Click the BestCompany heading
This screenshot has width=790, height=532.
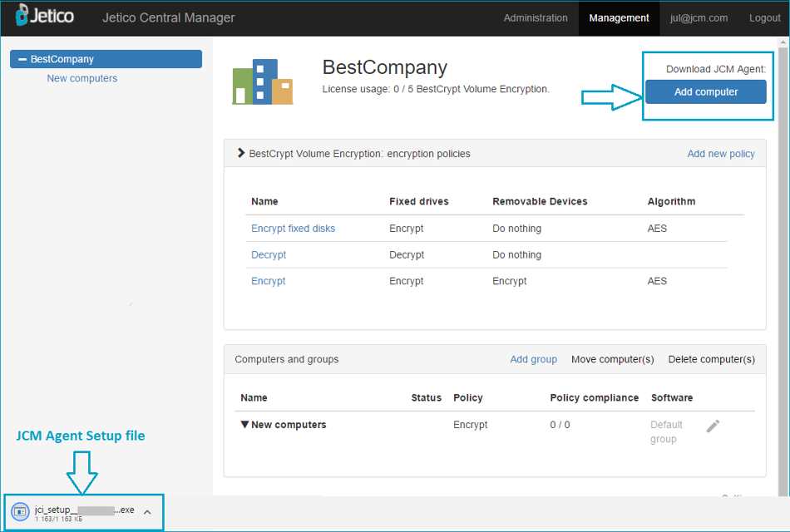pos(384,67)
